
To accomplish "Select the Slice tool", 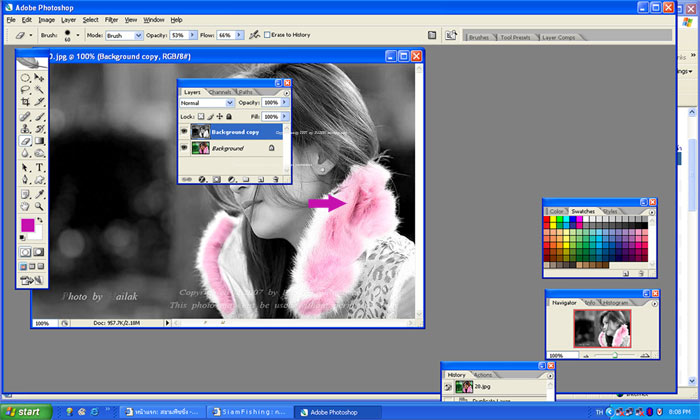I will coord(39,102).
